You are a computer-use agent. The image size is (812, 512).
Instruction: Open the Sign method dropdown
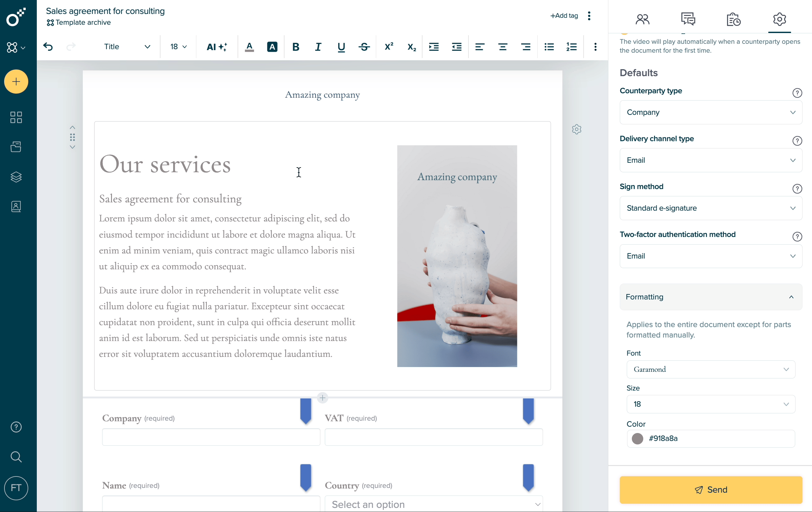point(710,208)
